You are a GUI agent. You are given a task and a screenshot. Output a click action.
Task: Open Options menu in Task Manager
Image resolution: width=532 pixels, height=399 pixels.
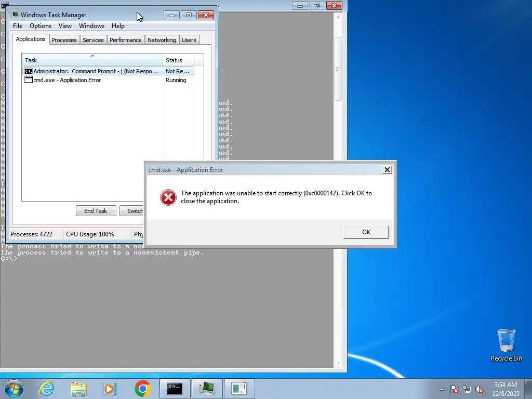[x=41, y=26]
